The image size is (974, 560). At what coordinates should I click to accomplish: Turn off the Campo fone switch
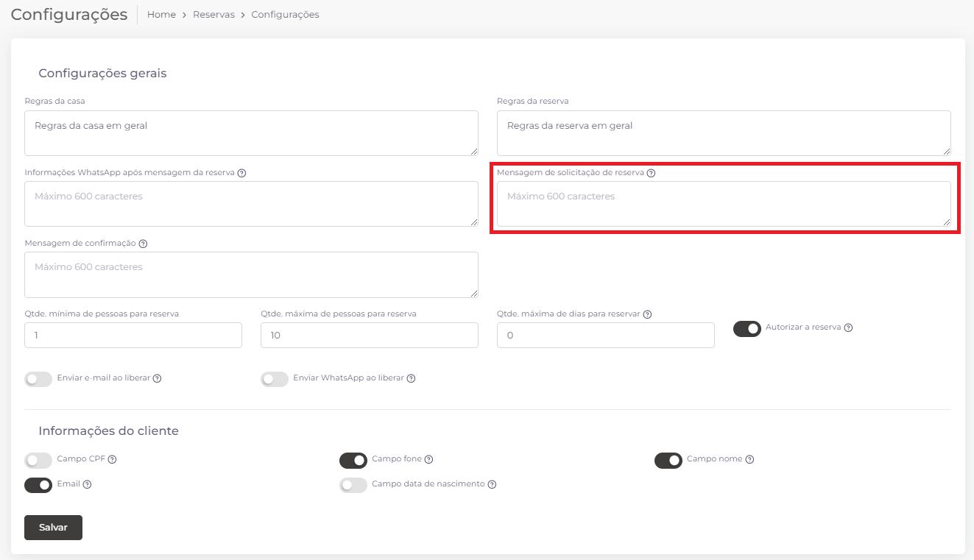tap(353, 460)
